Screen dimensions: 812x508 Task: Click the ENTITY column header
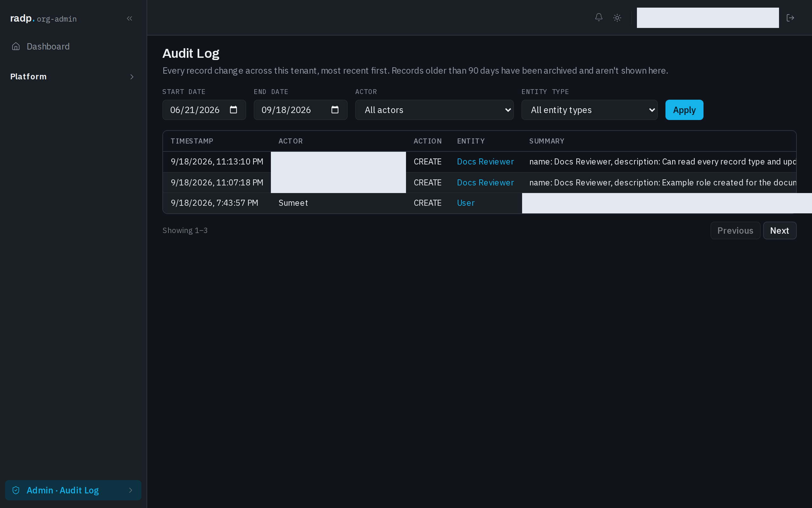click(471, 141)
